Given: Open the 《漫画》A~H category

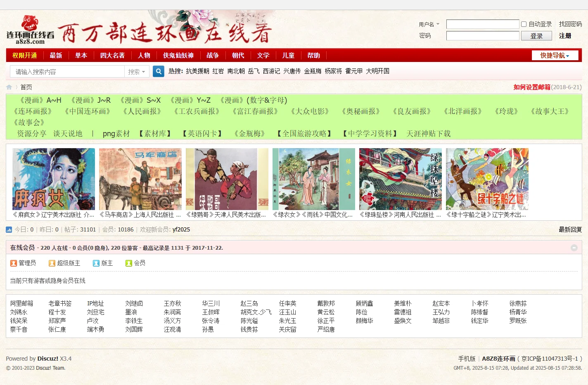Looking at the screenshot, I should 39,100.
